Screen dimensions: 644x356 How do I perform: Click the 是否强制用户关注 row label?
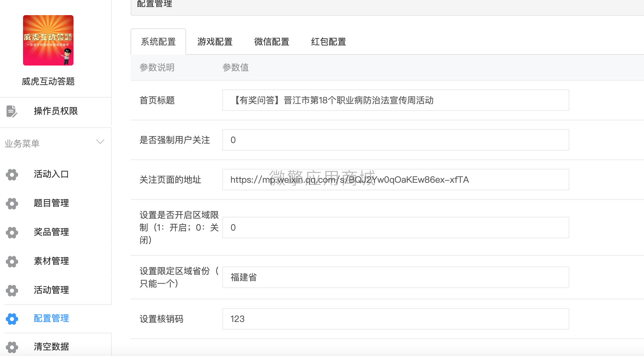[x=175, y=140]
